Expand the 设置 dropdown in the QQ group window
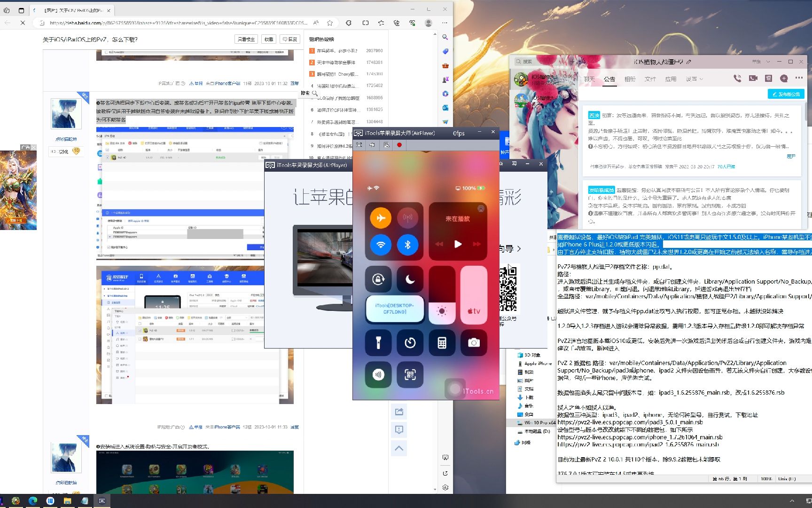 [694, 79]
